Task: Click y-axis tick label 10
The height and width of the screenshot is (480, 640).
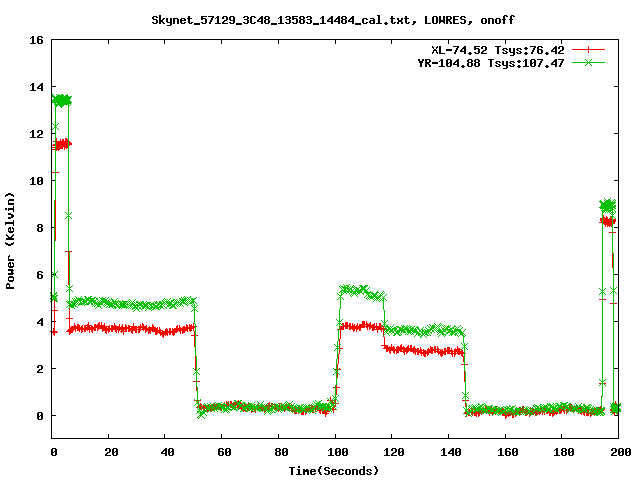Action: tap(36, 181)
